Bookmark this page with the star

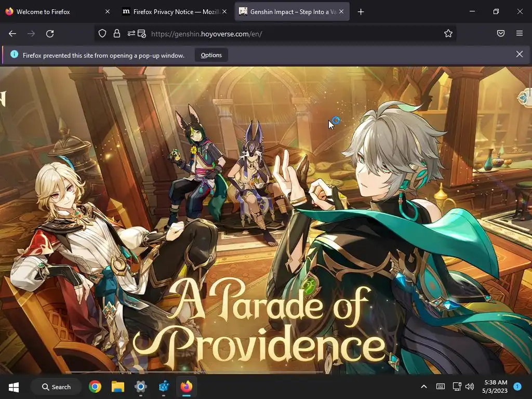tap(448, 33)
